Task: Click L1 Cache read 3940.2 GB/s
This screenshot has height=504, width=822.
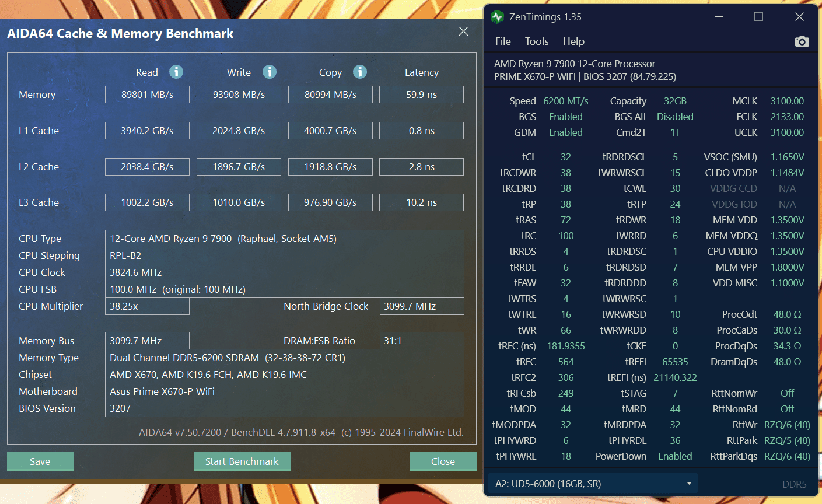Action: click(x=147, y=131)
